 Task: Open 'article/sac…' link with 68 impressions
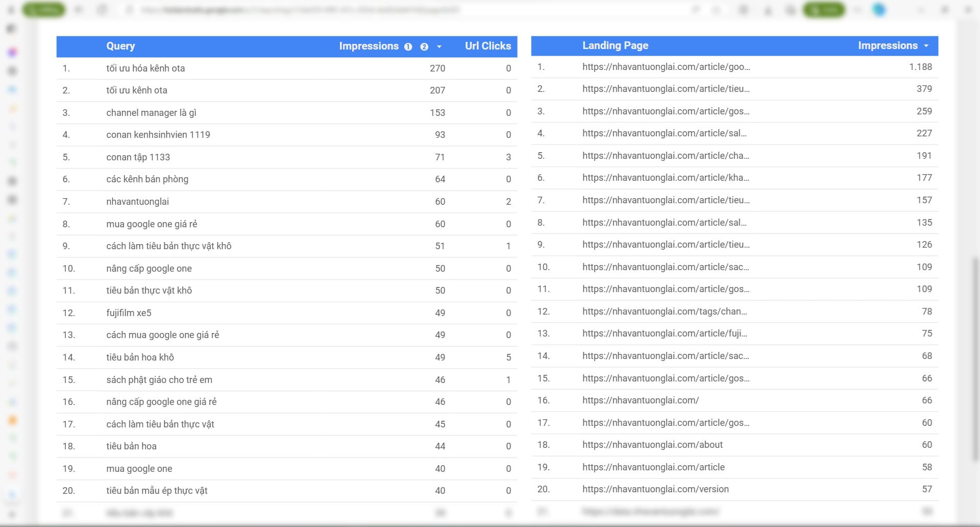(666, 356)
